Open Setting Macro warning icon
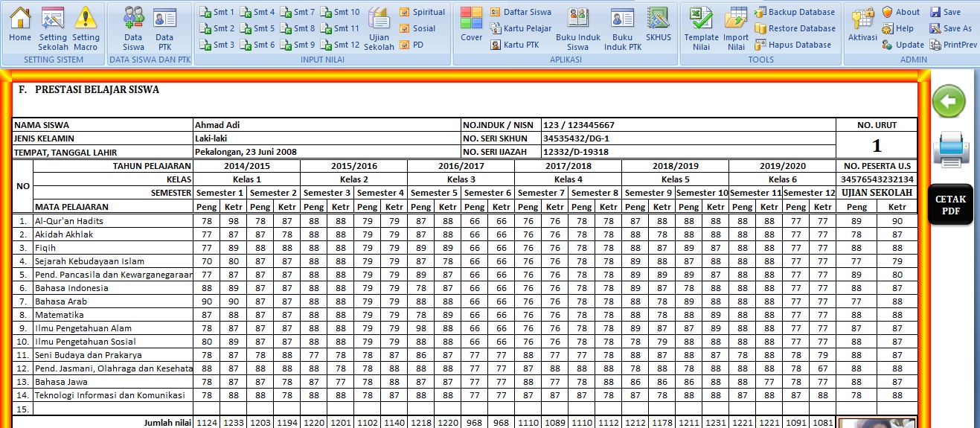 pos(86,28)
